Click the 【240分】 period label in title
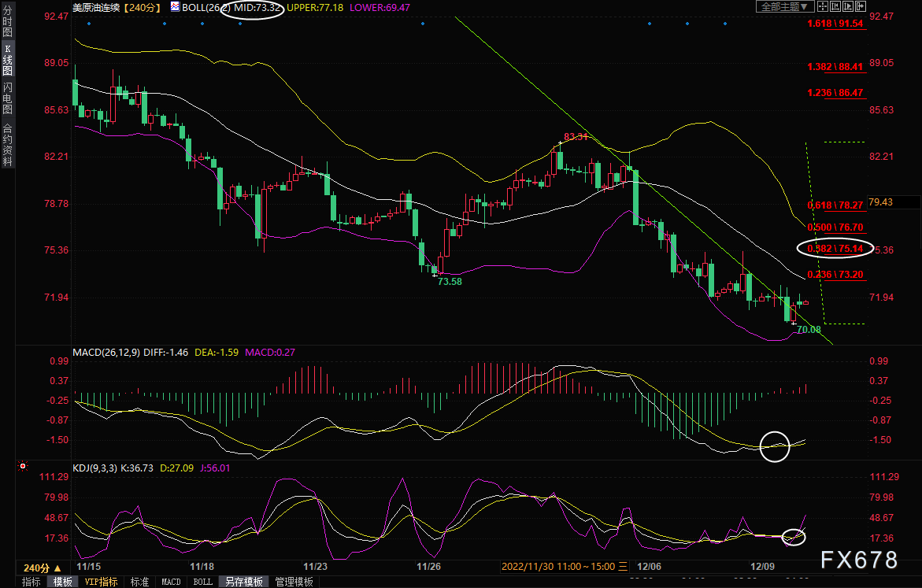The height and width of the screenshot is (588, 922). click(x=143, y=8)
